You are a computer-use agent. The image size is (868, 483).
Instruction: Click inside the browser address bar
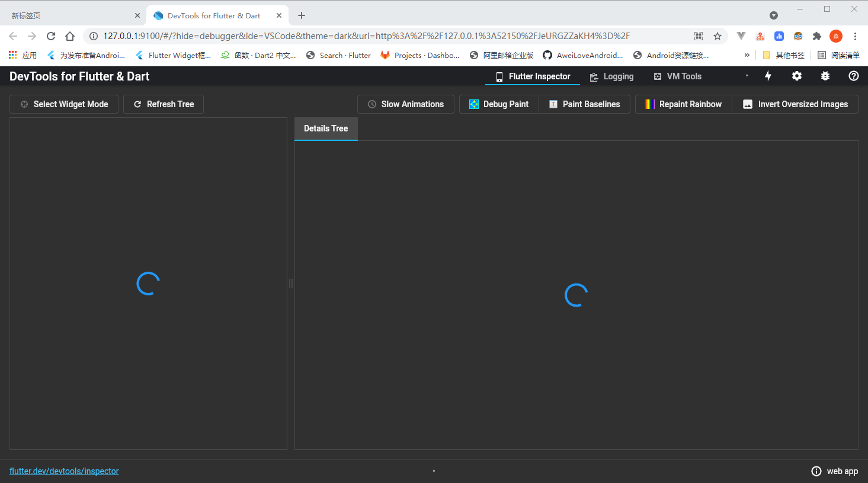[x=355, y=36]
